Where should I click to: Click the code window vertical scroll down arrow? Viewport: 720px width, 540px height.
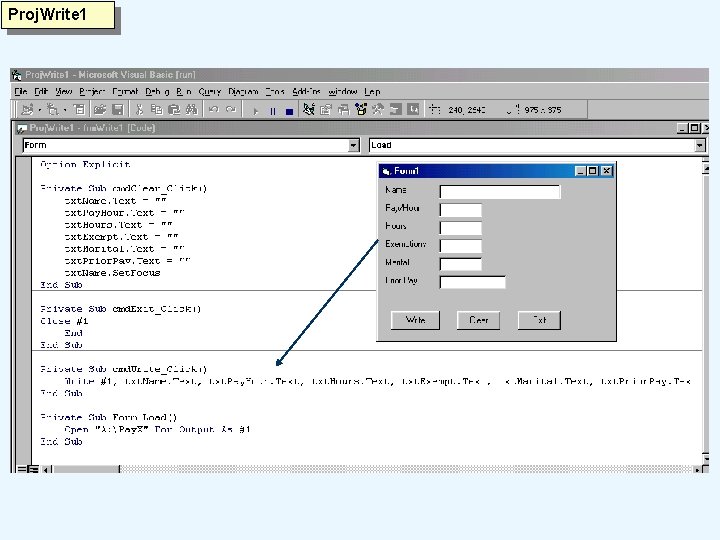(x=706, y=458)
